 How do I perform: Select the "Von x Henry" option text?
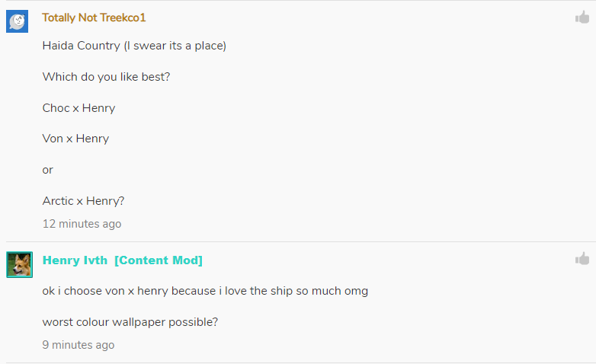pyautogui.click(x=75, y=139)
